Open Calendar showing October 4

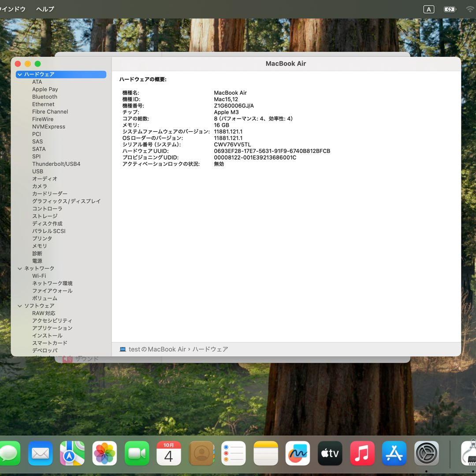(x=169, y=453)
